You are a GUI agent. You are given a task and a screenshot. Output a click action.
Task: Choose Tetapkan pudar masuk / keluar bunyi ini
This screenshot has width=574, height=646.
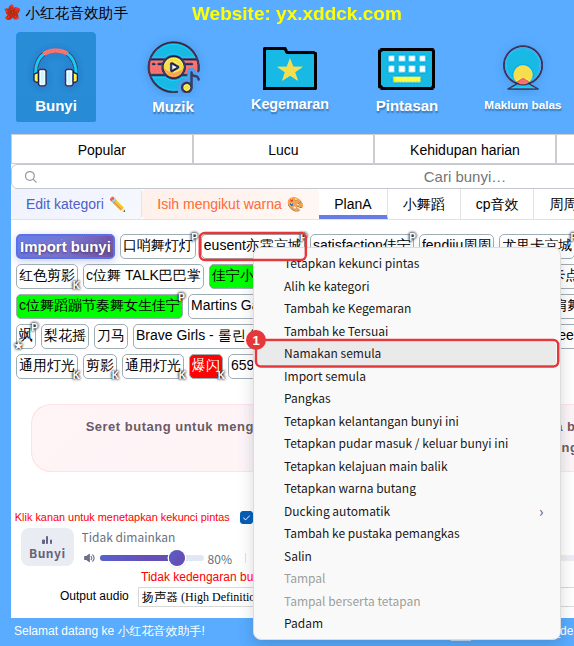(408, 444)
